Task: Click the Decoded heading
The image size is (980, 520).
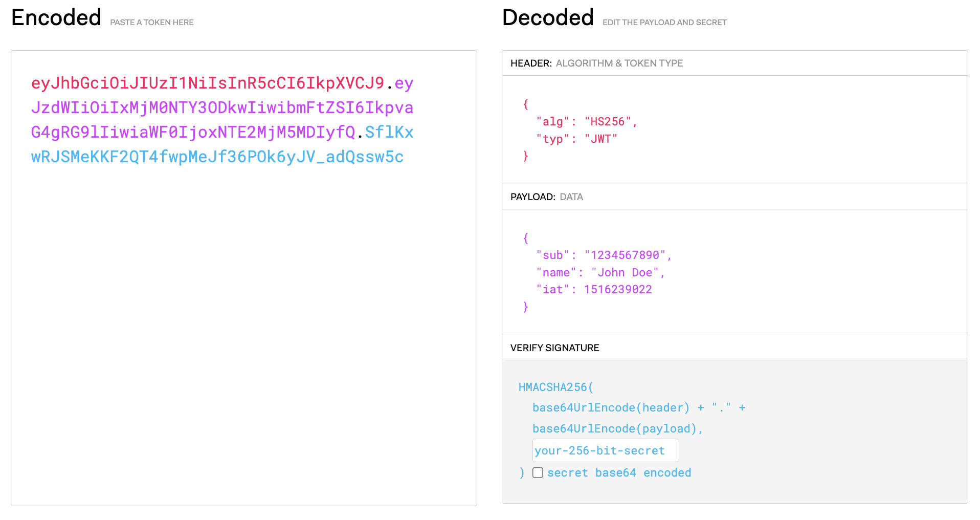Action: tap(548, 18)
